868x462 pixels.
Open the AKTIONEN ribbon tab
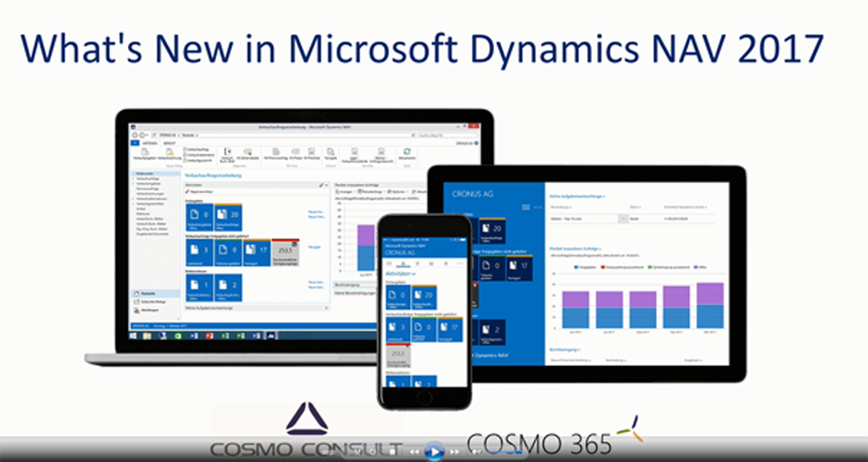pyautogui.click(x=150, y=143)
